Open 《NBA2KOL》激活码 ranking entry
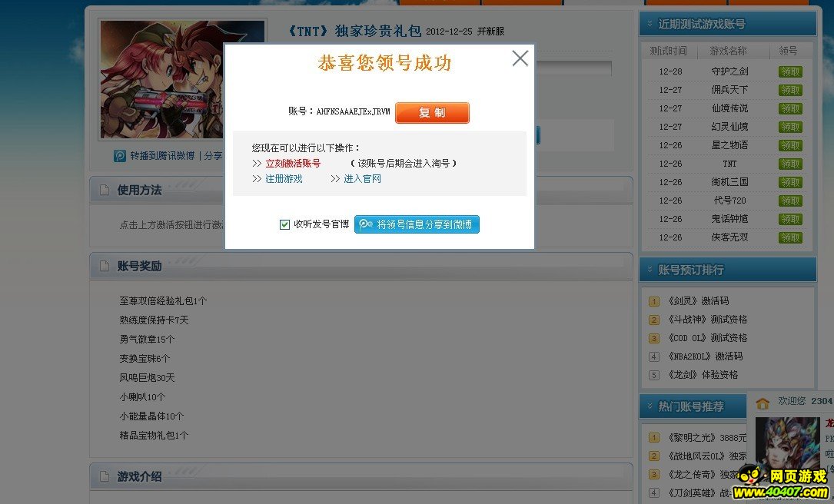The height and width of the screenshot is (504, 834). [706, 356]
